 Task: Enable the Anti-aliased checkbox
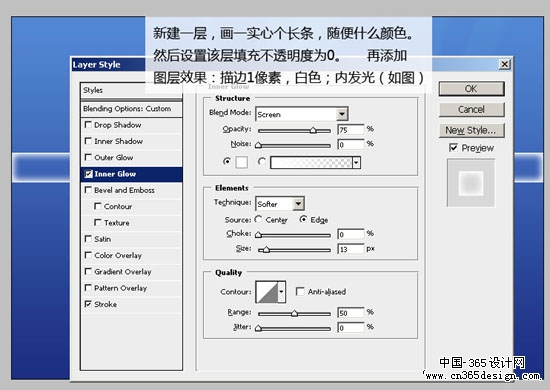tap(300, 291)
